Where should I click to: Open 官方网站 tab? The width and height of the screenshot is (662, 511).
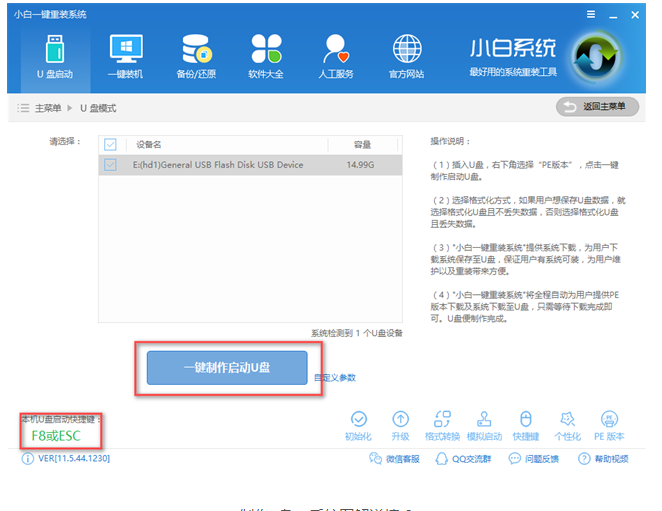tap(407, 57)
